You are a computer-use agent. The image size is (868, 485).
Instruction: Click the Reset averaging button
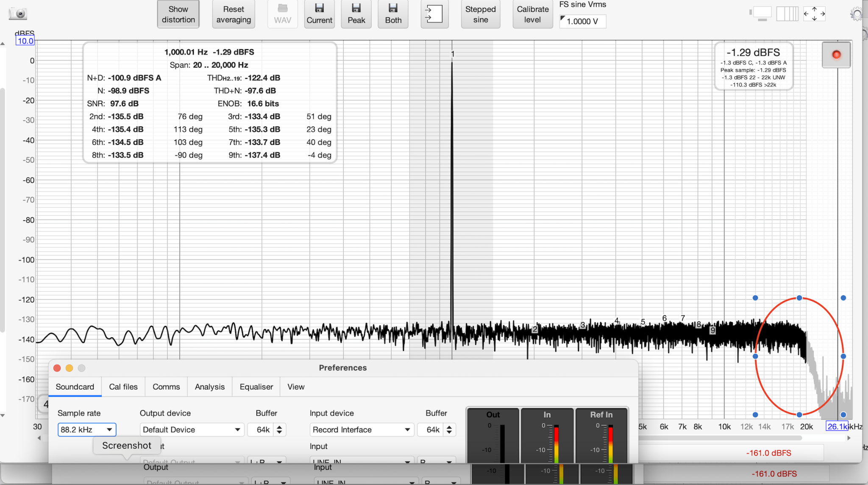[234, 14]
